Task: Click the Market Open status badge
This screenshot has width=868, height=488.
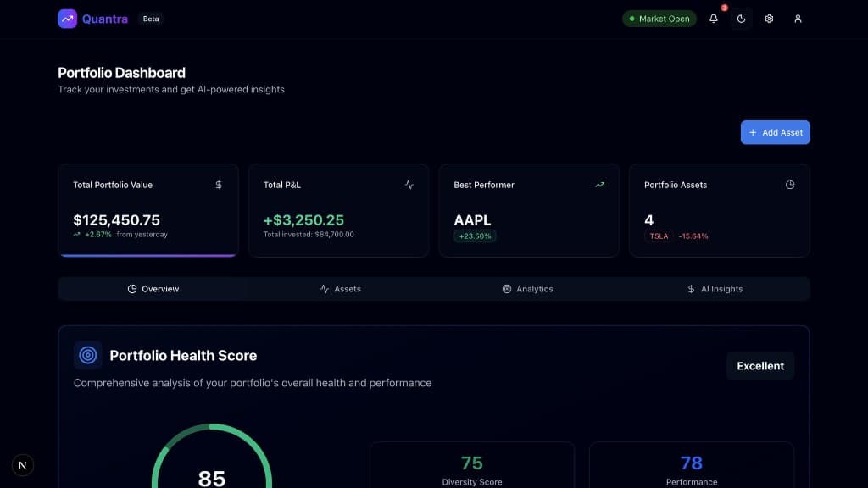Action: click(659, 19)
